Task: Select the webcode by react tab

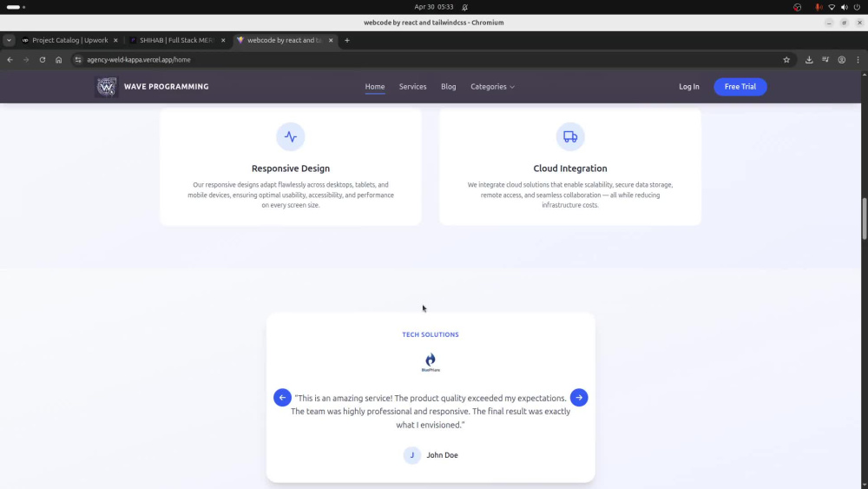Action: tap(285, 41)
